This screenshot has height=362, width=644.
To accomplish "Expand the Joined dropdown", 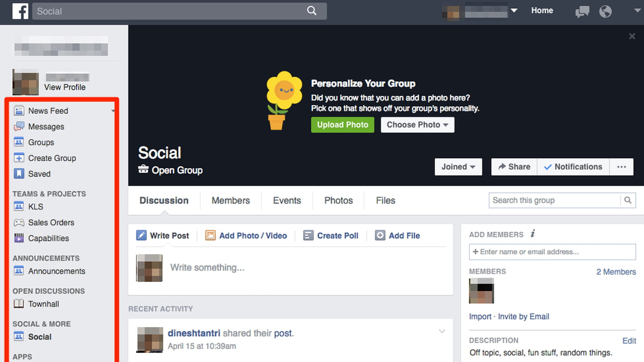I will 458,167.
